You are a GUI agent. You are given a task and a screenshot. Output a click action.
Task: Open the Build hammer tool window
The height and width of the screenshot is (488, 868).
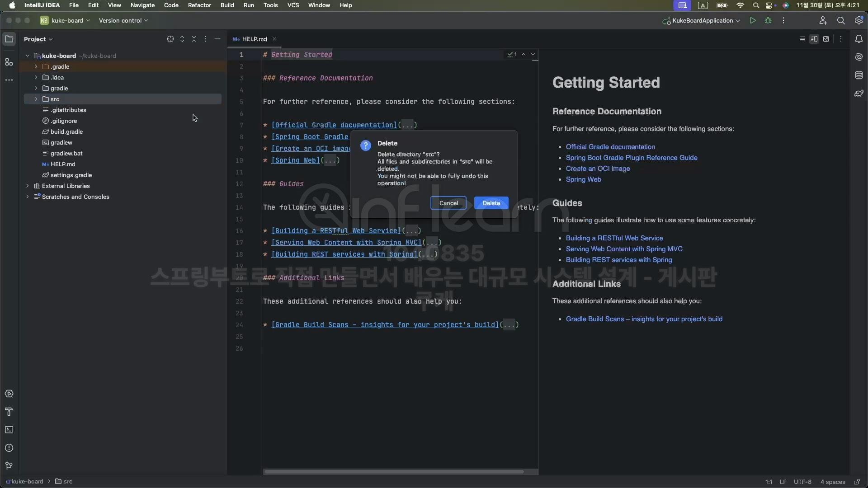[x=9, y=412]
